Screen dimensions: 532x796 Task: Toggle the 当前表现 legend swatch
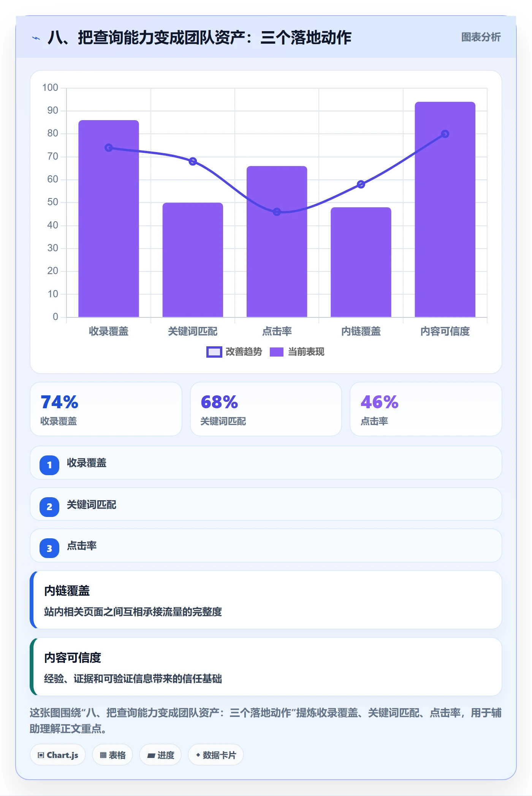point(276,352)
